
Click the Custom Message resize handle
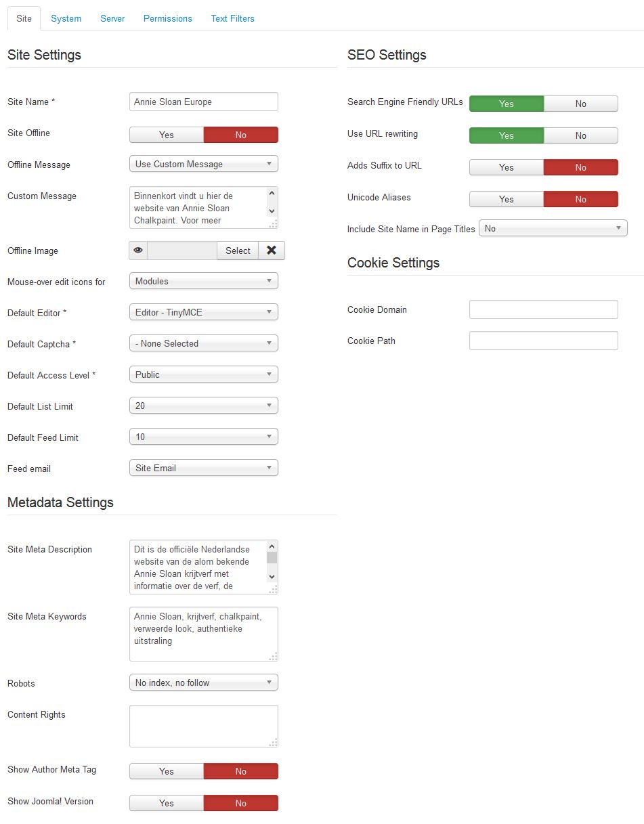pos(274,224)
